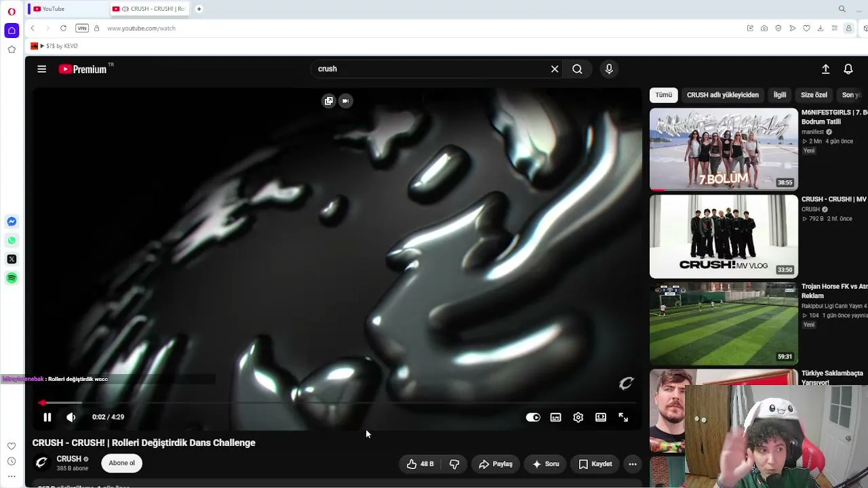The width and height of the screenshot is (868, 488).
Task: Open Opera easy setup sliders icon
Action: click(835, 28)
